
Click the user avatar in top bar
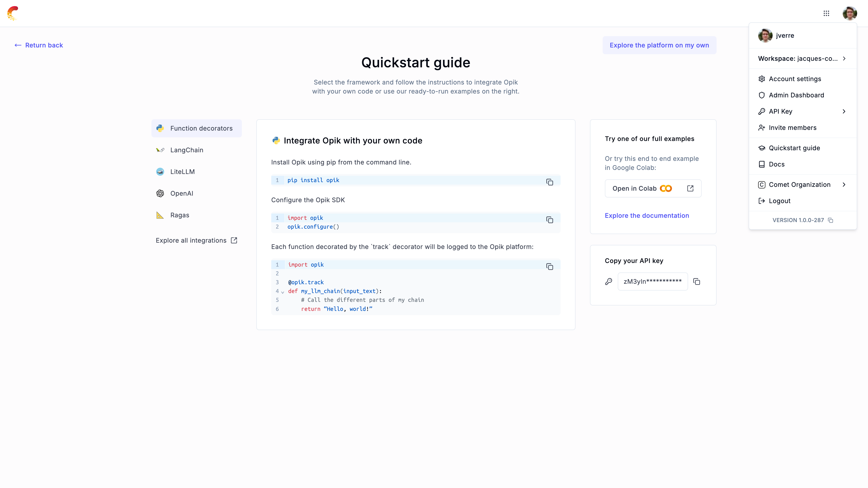tap(849, 13)
